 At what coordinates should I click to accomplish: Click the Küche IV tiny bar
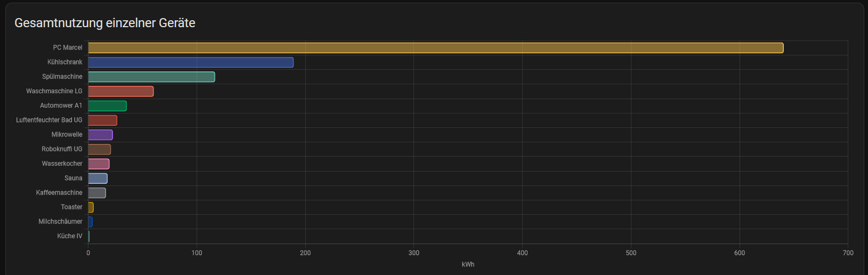point(88,236)
